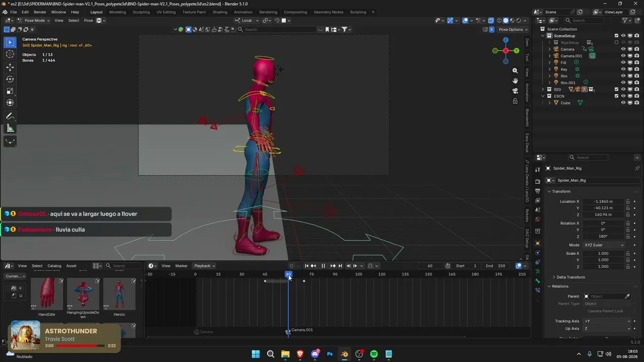Screen dimensions: 644x362
Task: Hide the Fill light in the outliner
Action: [623, 62]
